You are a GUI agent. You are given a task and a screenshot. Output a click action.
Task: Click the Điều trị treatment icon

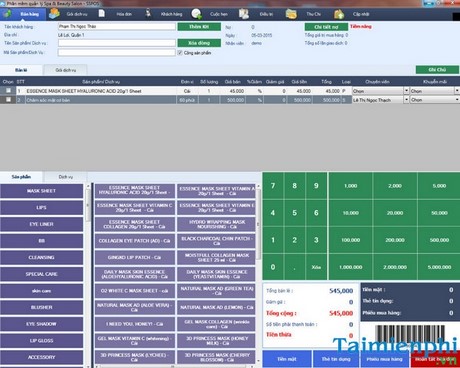click(244, 14)
